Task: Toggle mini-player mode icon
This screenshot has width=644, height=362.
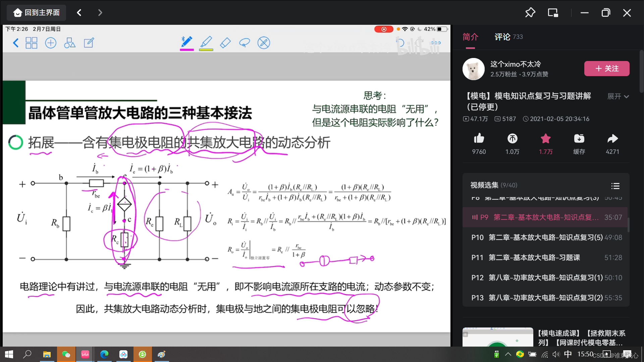Action: coord(553,13)
